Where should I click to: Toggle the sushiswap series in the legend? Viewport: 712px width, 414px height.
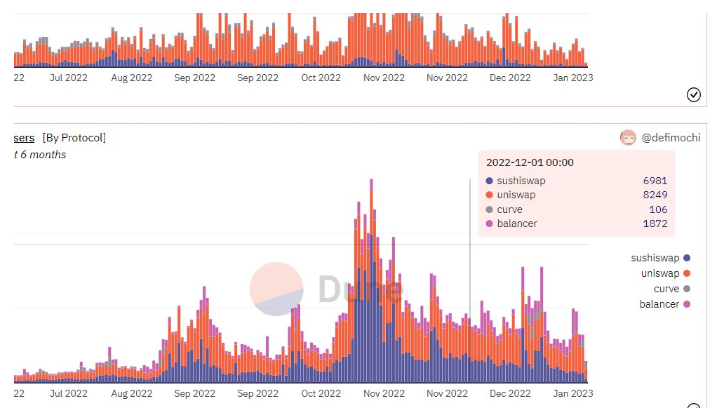point(660,258)
